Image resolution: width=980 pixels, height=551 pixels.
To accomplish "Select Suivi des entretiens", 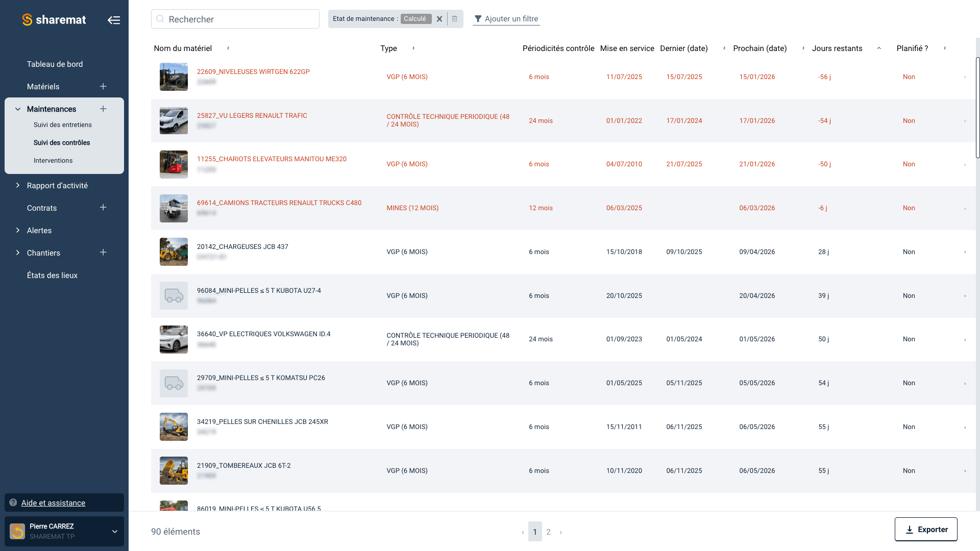I will 62,124.
